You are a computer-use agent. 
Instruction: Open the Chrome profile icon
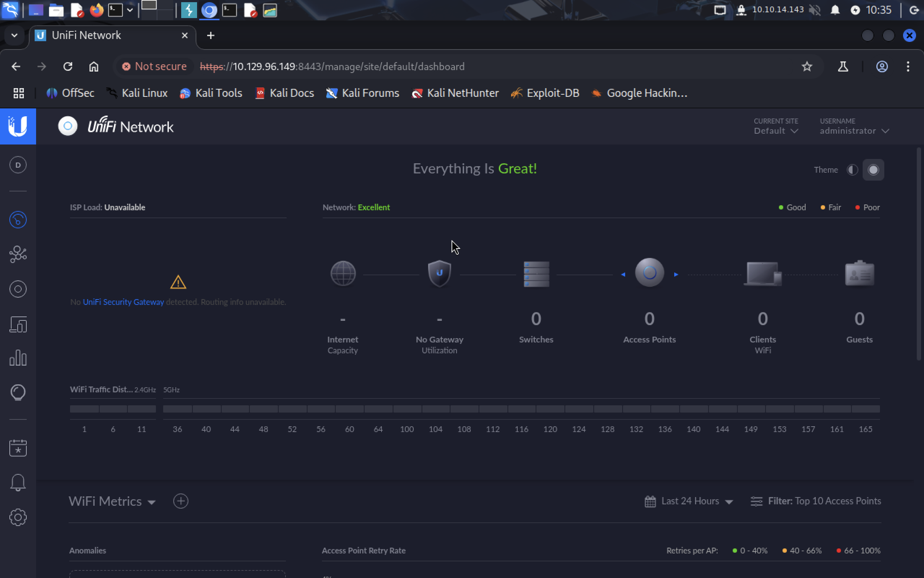click(x=882, y=66)
